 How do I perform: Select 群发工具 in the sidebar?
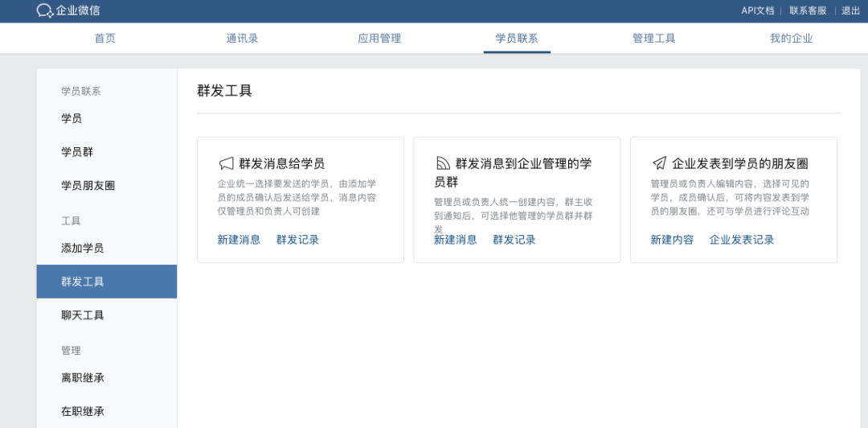pyautogui.click(x=107, y=282)
